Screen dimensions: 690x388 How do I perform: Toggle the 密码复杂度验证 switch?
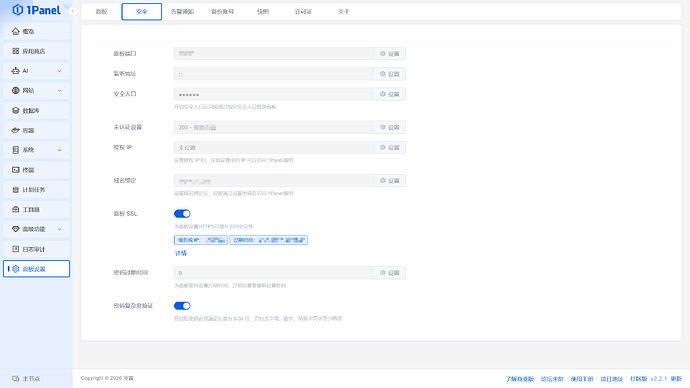(182, 306)
